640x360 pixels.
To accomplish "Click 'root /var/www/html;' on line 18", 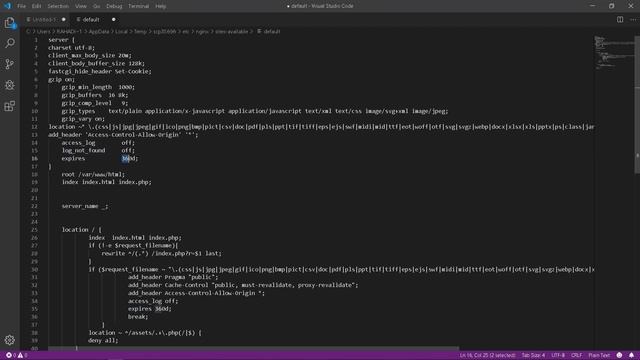I will tap(93, 174).
